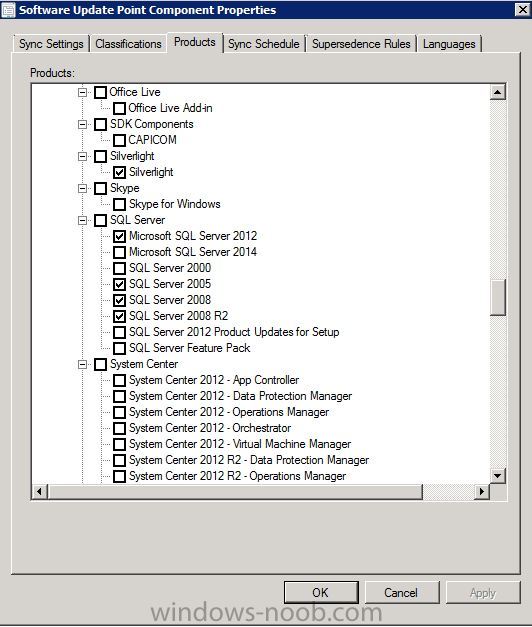This screenshot has height=627, width=532.
Task: Check the Office Live parent checkbox
Action: click(100, 92)
